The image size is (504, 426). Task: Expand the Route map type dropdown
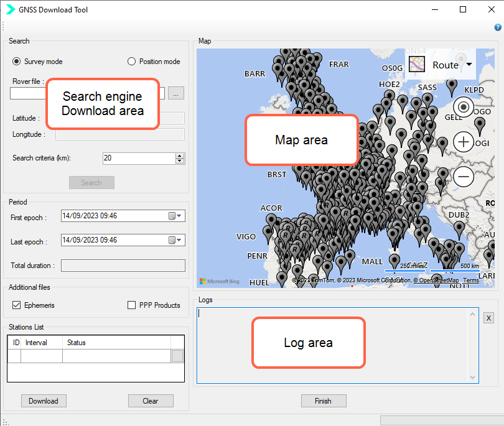[469, 65]
